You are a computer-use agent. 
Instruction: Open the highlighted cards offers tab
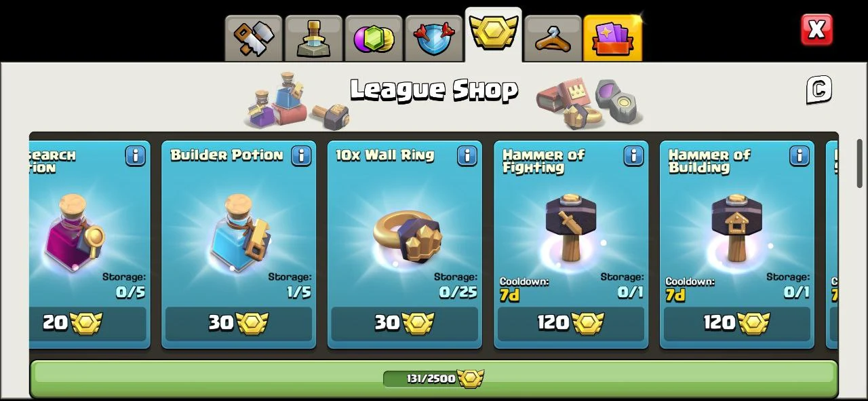612,39
